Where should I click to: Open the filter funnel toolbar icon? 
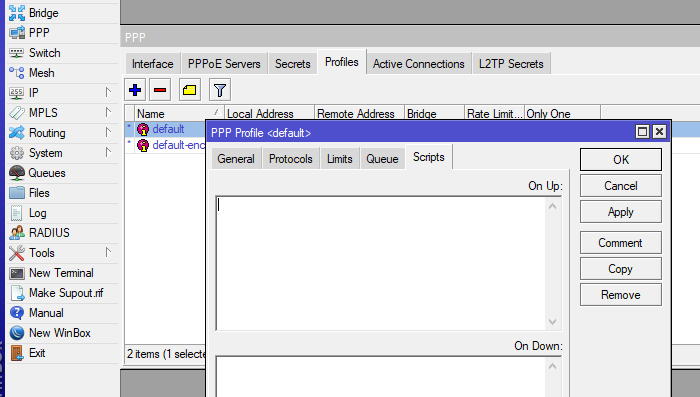click(x=220, y=90)
